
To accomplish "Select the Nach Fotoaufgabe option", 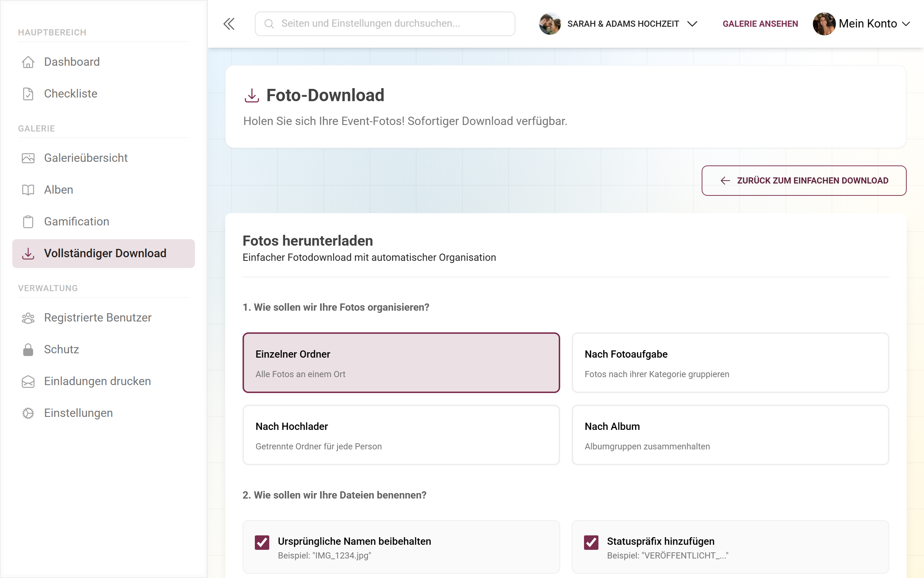I will click(x=731, y=363).
